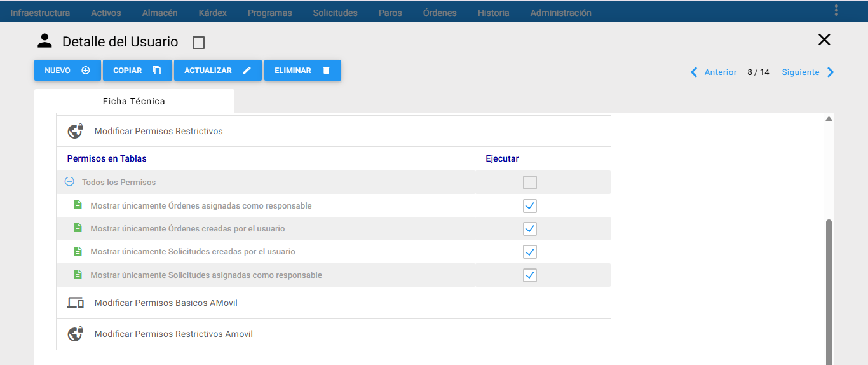The height and width of the screenshot is (365, 868).
Task: Open the Órdenes menu
Action: pos(440,13)
